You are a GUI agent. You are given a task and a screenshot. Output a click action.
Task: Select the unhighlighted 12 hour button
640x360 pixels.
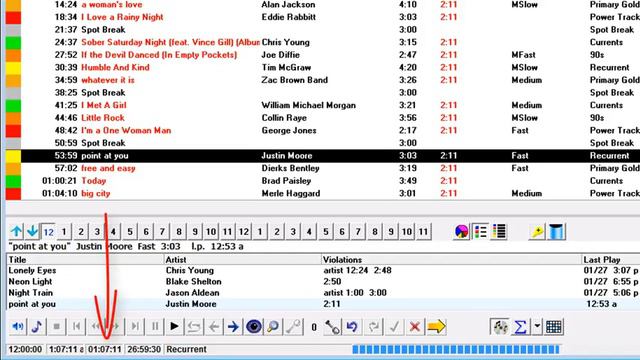[244, 232]
